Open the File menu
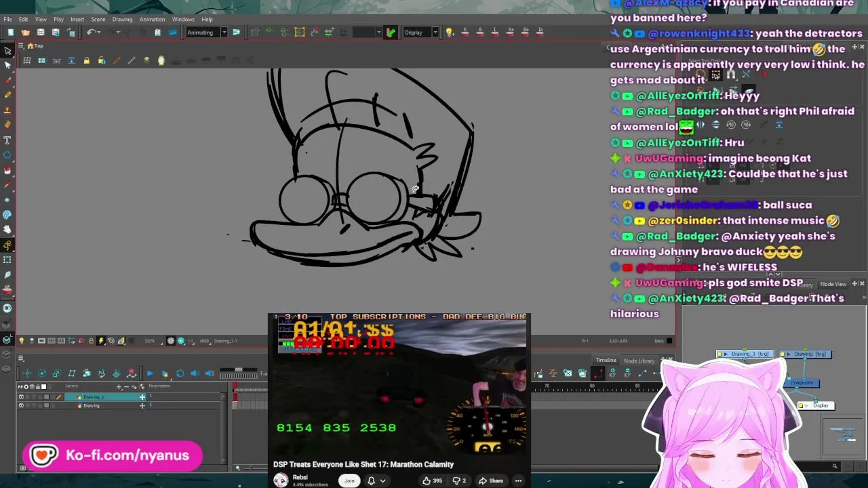The image size is (868, 488). tap(7, 19)
